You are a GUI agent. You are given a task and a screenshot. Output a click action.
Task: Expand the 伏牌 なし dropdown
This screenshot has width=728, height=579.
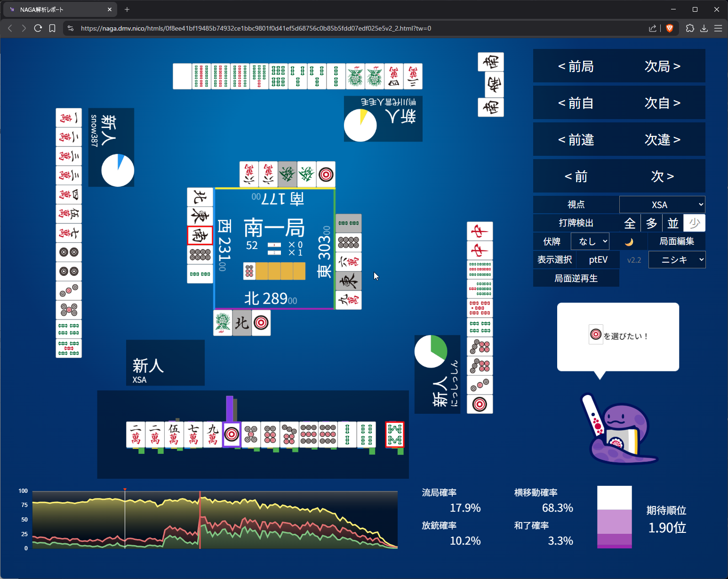(590, 241)
